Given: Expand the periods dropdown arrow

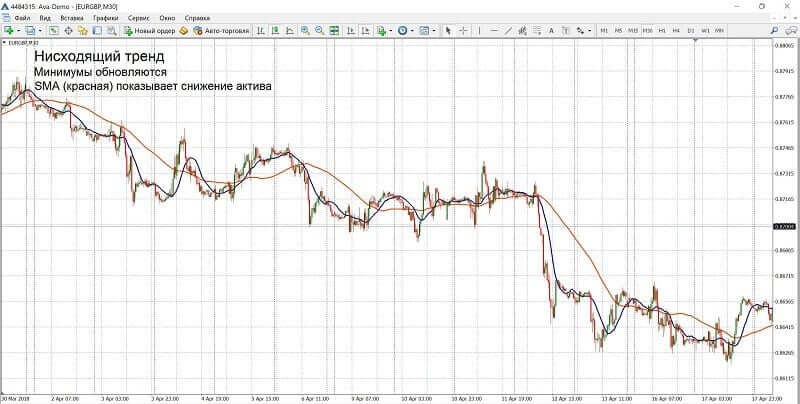Looking at the screenshot, I should pos(412,31).
